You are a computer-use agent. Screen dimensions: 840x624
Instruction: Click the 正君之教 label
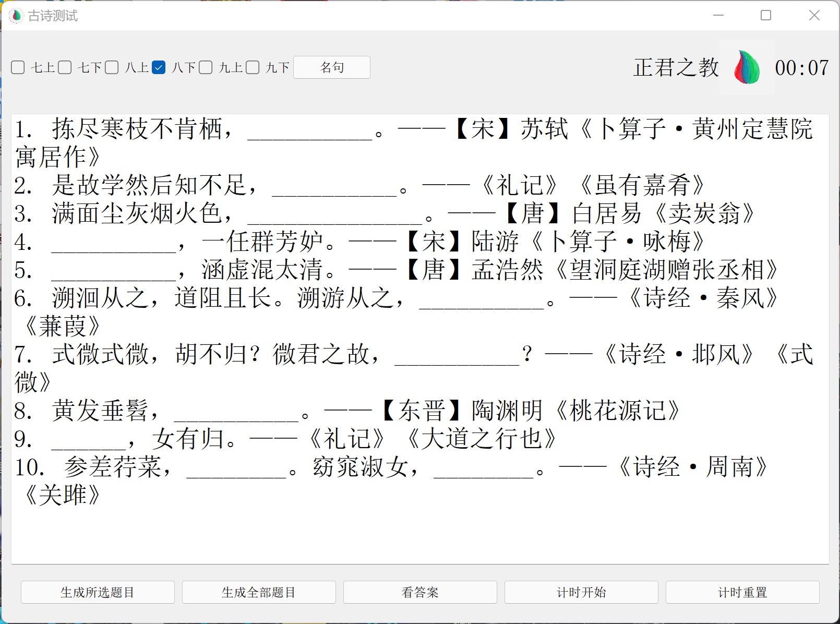click(x=676, y=68)
